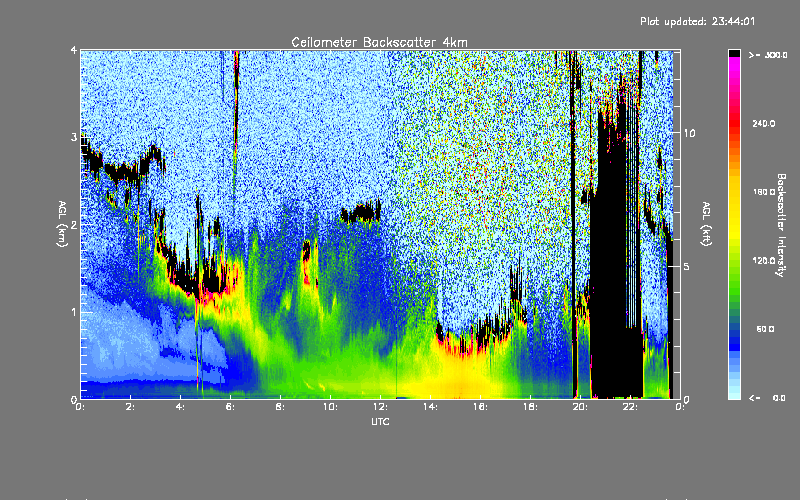The image size is (800, 500).
Task: Click the "16:" UTC hour tick label
Action: [x=480, y=407]
